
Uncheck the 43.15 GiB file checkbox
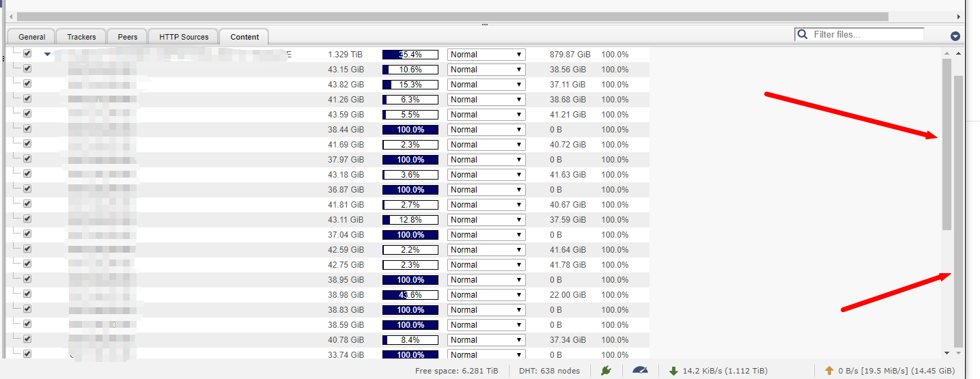(x=27, y=68)
